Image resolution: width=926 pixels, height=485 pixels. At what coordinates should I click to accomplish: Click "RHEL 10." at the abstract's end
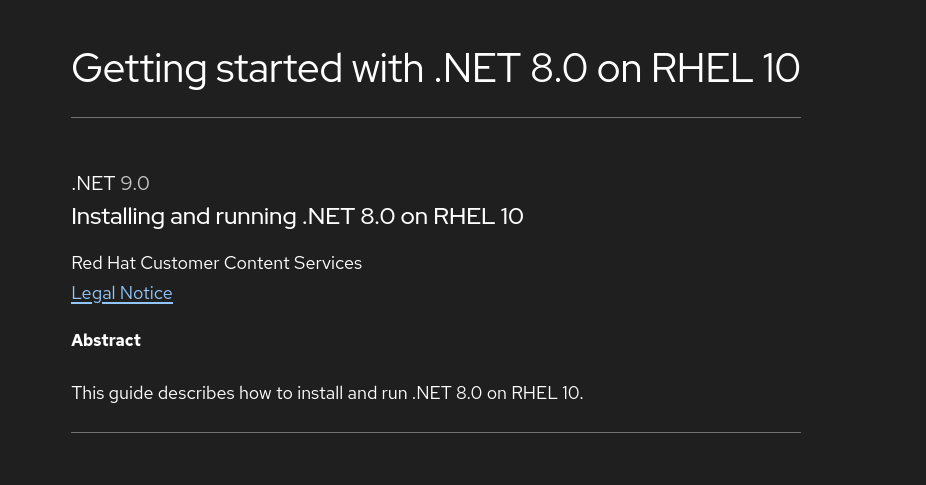click(547, 393)
